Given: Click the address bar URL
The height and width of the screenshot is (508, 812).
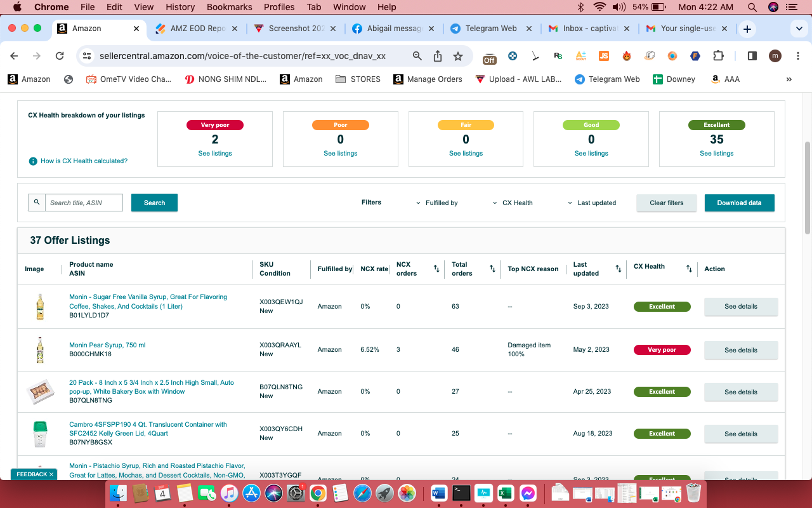Looking at the screenshot, I should tap(242, 56).
